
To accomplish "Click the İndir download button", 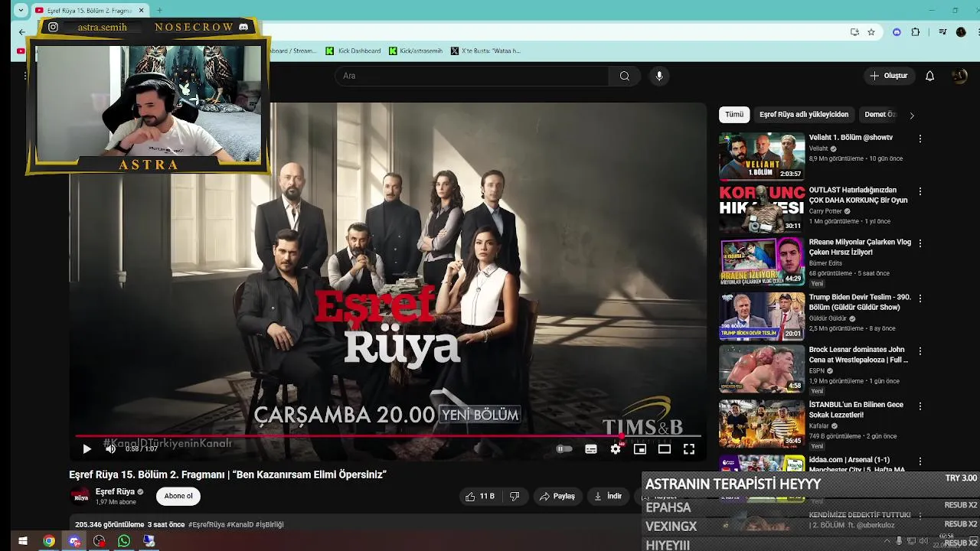I will (608, 496).
